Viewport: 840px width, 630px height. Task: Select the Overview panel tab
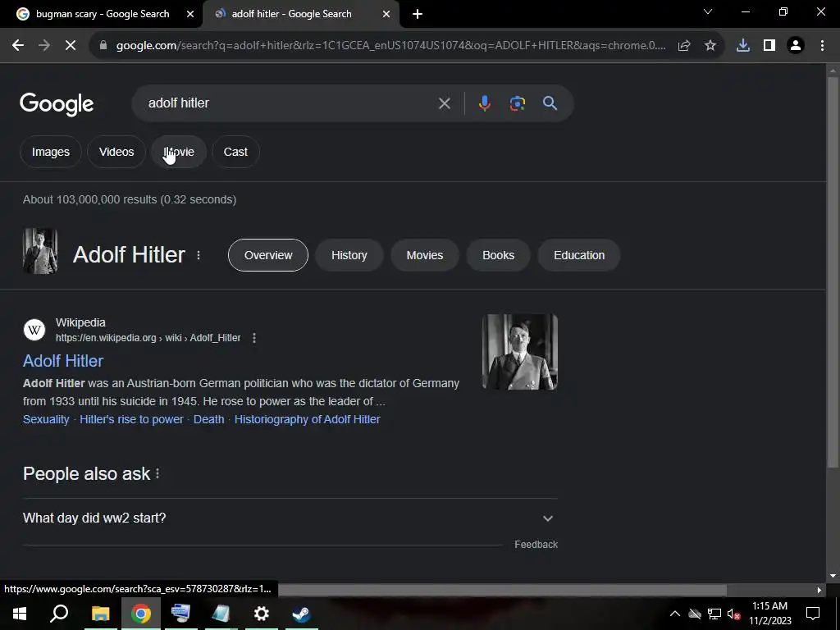pyautogui.click(x=268, y=255)
